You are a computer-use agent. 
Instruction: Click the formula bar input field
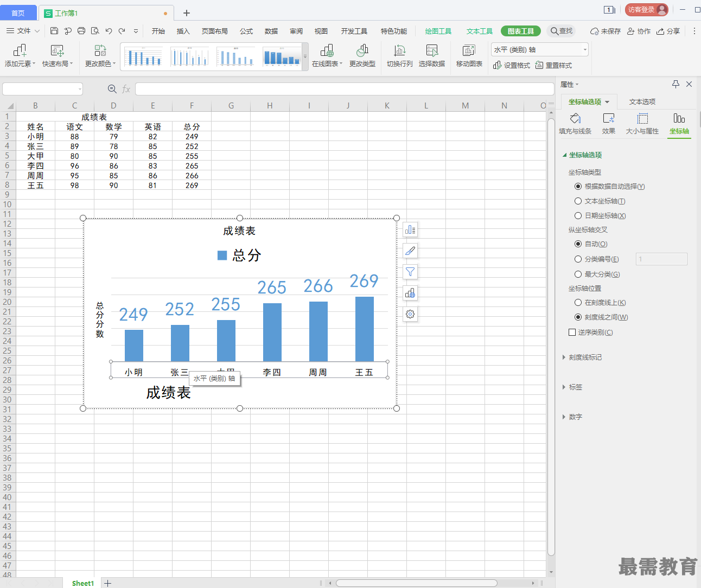point(345,89)
